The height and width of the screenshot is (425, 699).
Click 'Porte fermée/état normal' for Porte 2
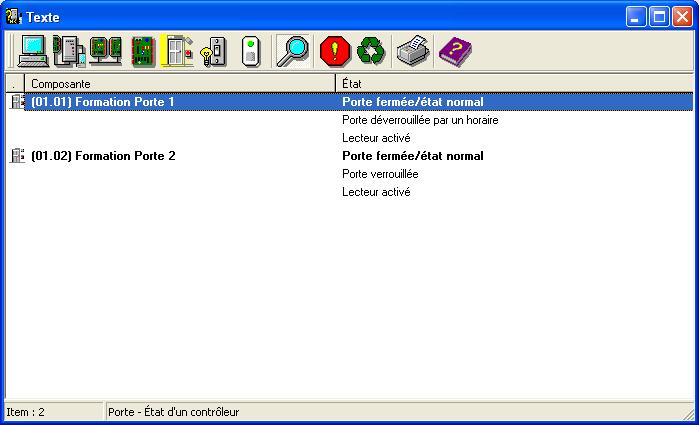pyautogui.click(x=413, y=156)
